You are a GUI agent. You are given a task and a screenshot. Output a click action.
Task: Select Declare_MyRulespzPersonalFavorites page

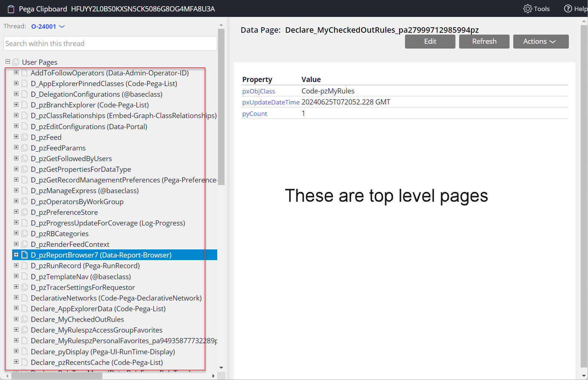(124, 341)
